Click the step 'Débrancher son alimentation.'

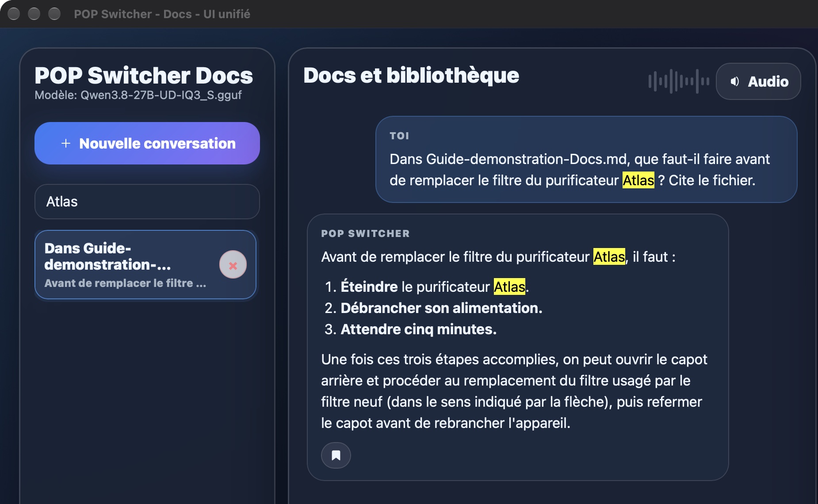coord(441,308)
